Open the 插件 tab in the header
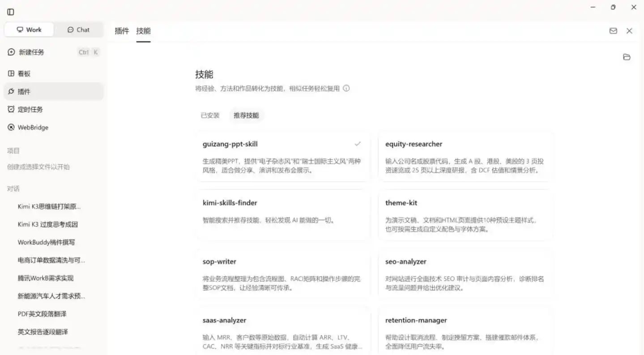This screenshot has height=355, width=644. pyautogui.click(x=122, y=31)
